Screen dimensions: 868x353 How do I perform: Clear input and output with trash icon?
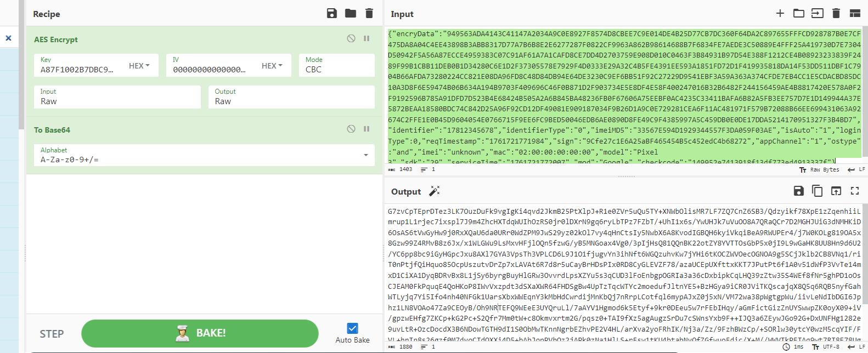click(x=836, y=13)
